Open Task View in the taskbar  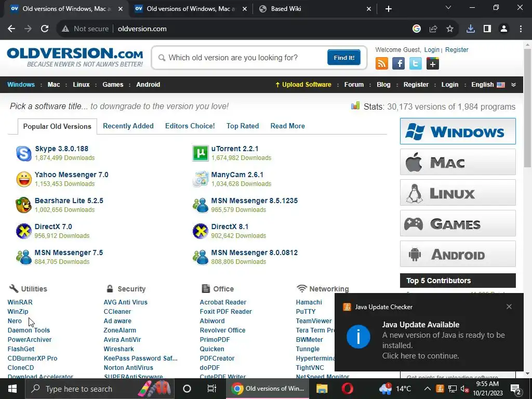(212, 389)
